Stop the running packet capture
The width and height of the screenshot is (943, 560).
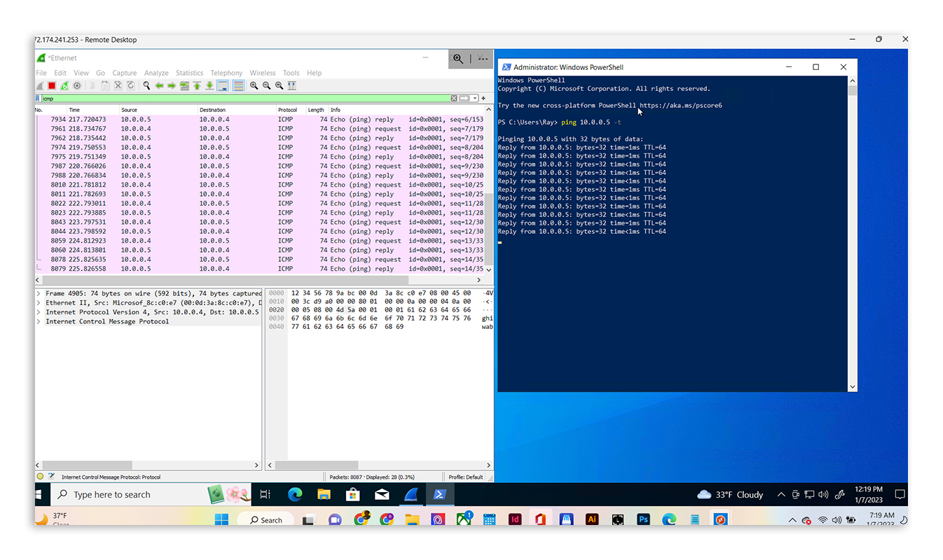(x=52, y=85)
